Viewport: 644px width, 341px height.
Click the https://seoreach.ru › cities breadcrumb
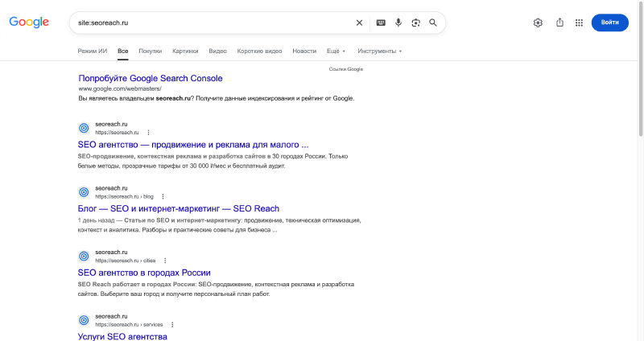(x=126, y=261)
